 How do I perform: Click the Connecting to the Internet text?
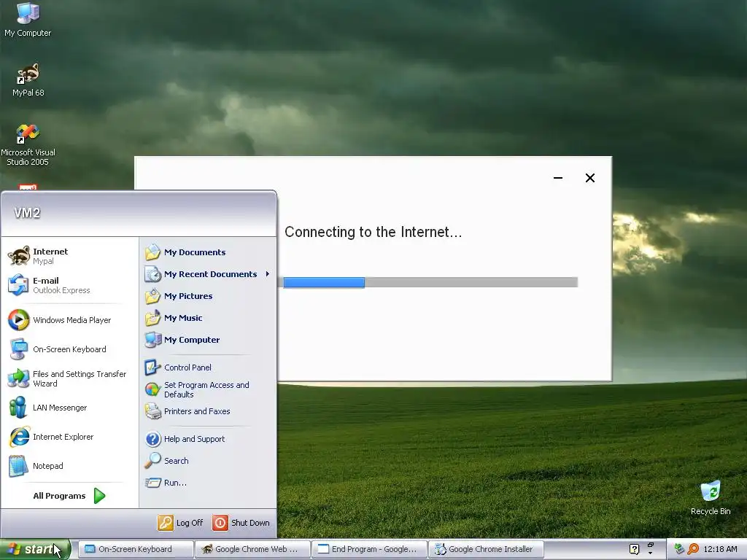(373, 232)
